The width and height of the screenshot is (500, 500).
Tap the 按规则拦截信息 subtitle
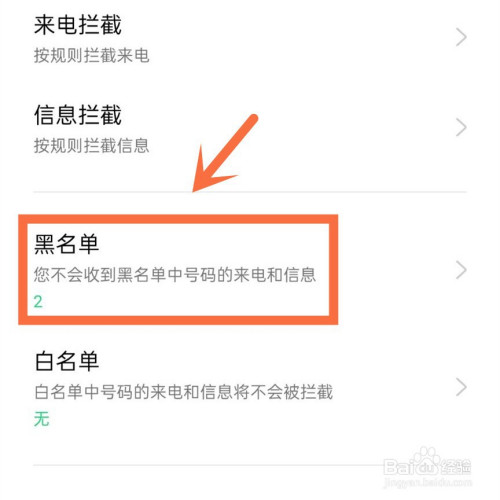(91, 146)
